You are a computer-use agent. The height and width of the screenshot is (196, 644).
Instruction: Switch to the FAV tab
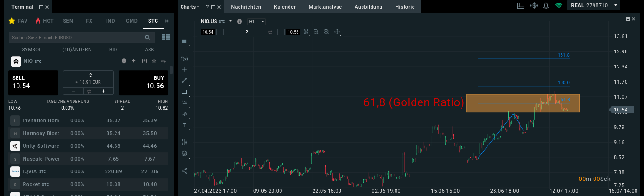(x=18, y=21)
